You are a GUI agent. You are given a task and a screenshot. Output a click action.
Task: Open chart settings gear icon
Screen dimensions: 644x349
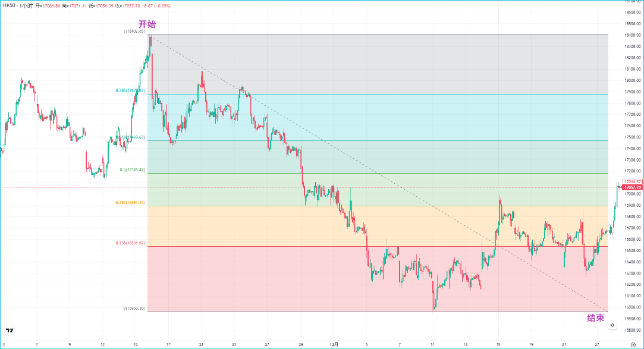pyautogui.click(x=633, y=345)
